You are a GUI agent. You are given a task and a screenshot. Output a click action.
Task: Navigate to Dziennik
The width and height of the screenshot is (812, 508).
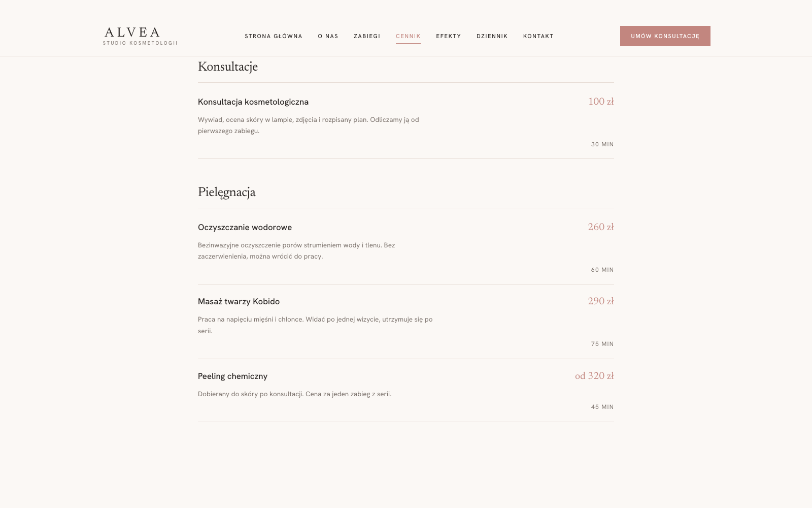492,36
